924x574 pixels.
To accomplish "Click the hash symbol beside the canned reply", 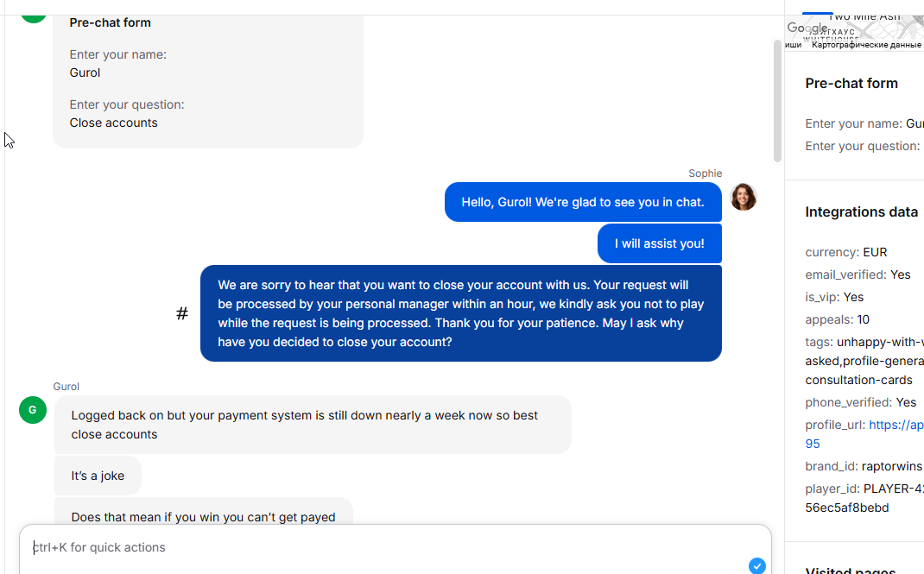I will 182,314.
